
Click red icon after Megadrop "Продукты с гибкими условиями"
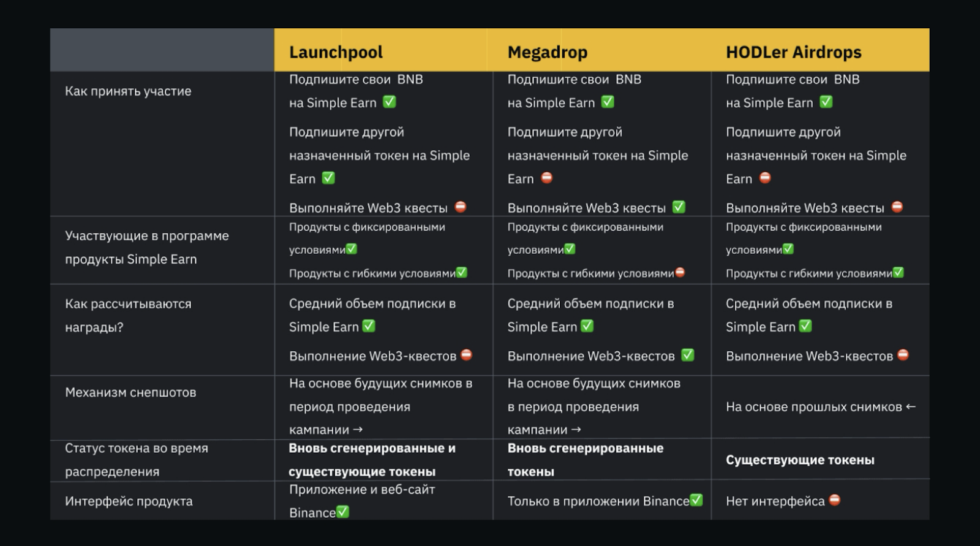pyautogui.click(x=680, y=273)
